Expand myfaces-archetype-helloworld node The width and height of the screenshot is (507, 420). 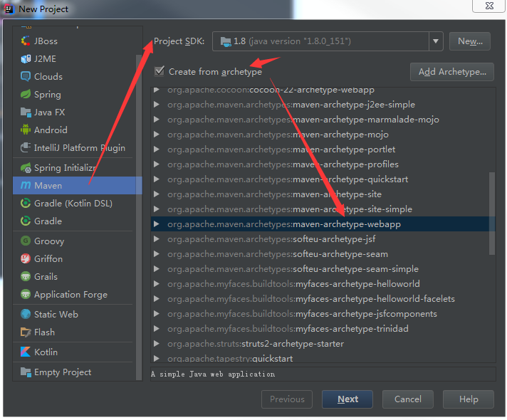pyautogui.click(x=157, y=284)
